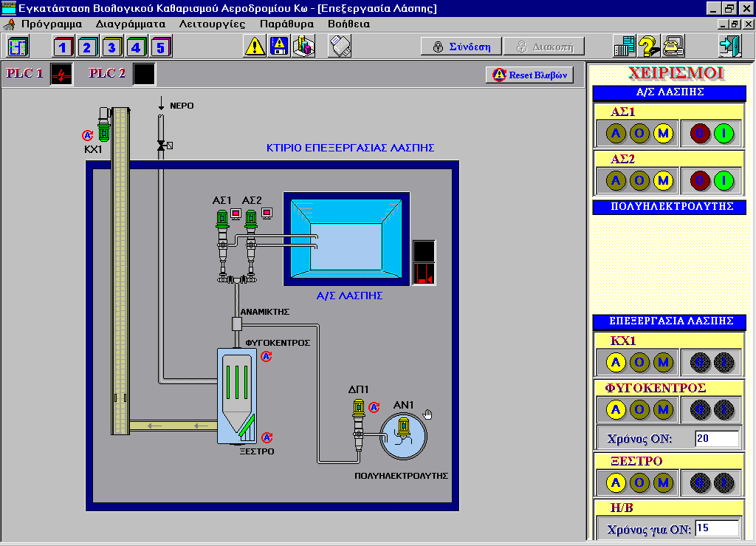756x546 pixels.
Task: Click the Reset Βλαβών button
Action: tap(529, 75)
